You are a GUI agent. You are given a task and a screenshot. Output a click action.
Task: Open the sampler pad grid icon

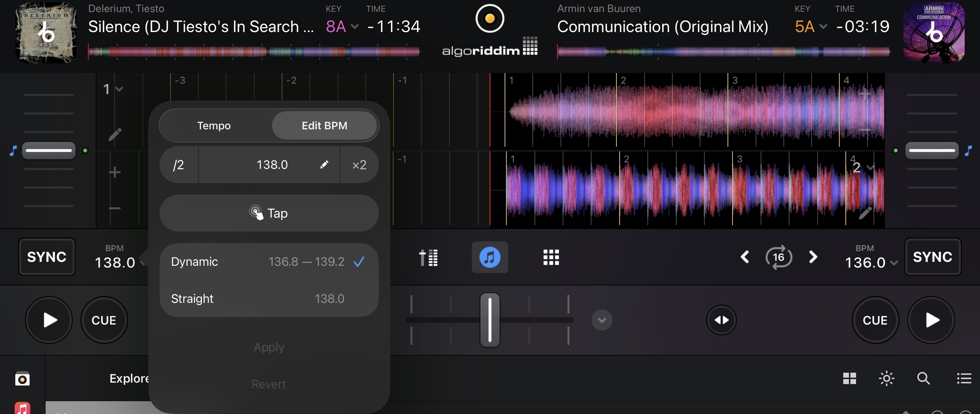(x=551, y=257)
